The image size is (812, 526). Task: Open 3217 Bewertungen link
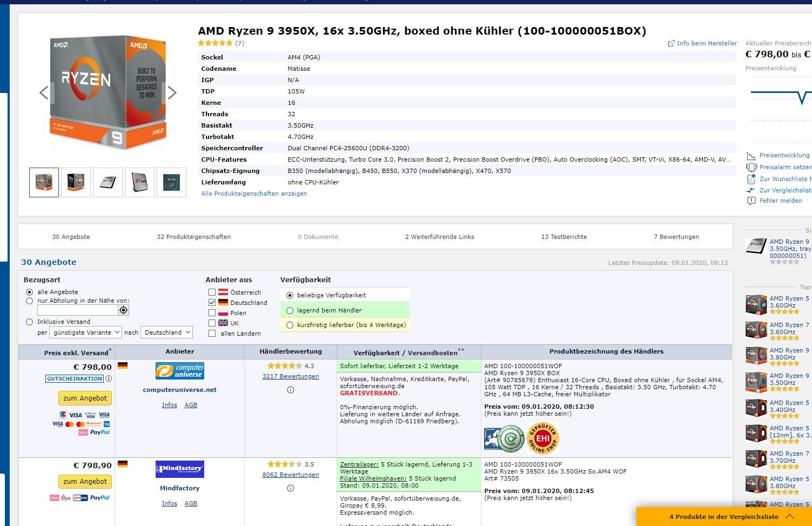291,376
